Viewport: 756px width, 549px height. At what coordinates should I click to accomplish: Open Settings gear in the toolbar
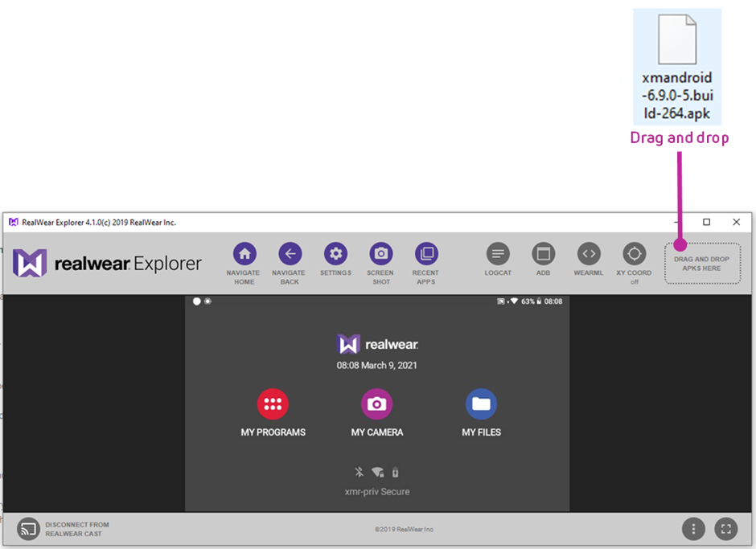pyautogui.click(x=335, y=254)
